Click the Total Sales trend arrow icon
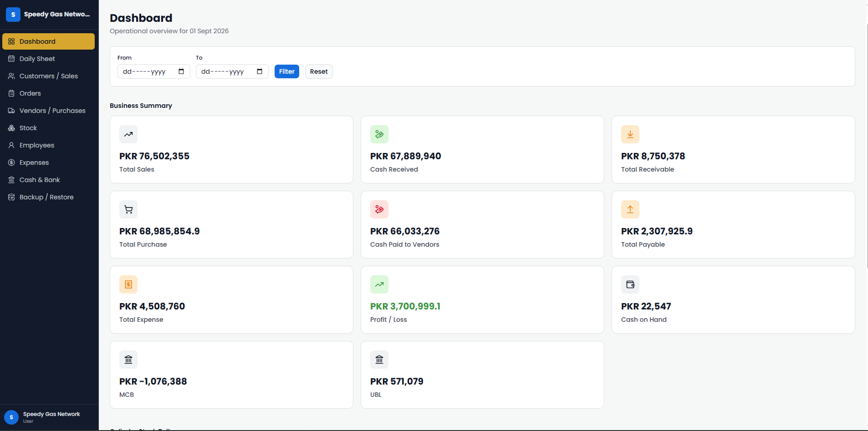868x431 pixels. pos(128,134)
